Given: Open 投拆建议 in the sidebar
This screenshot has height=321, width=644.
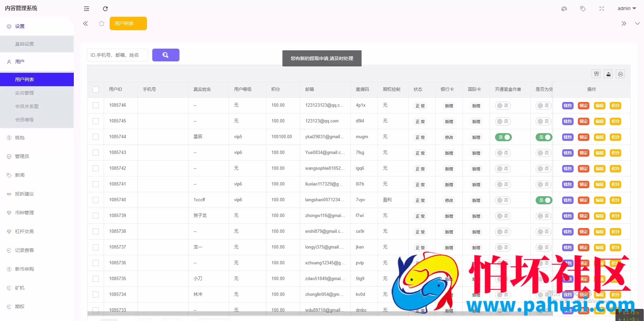Looking at the screenshot, I should coord(37,194).
